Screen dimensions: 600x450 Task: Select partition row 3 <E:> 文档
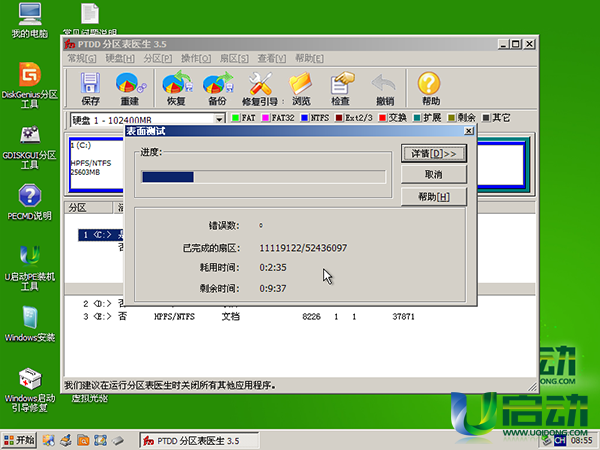tap(249, 316)
